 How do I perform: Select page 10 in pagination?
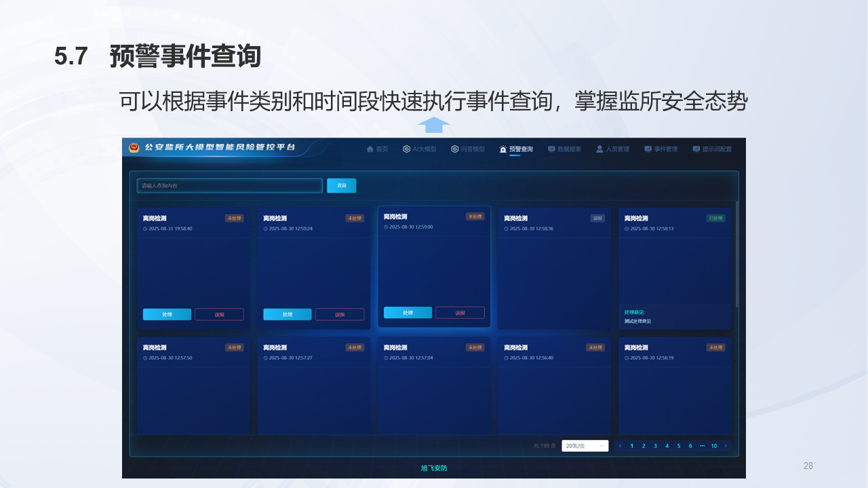(714, 446)
